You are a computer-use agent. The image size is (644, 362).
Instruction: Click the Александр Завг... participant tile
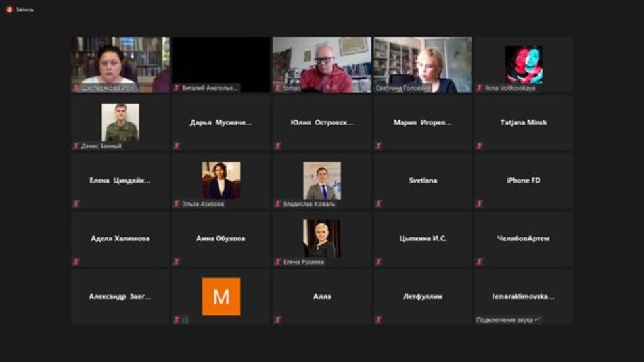[x=120, y=296]
